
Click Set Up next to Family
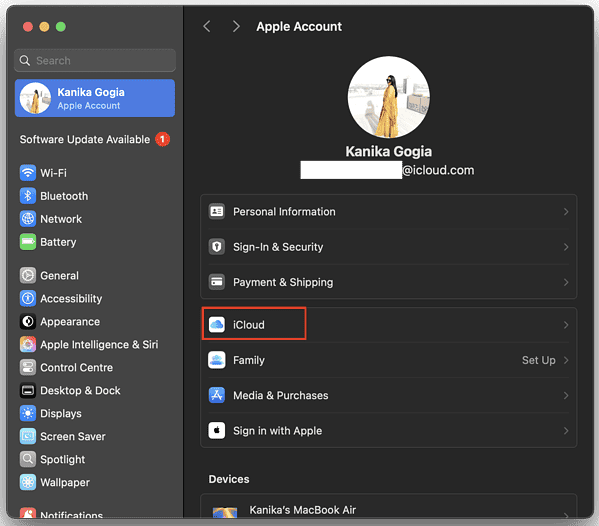(539, 360)
